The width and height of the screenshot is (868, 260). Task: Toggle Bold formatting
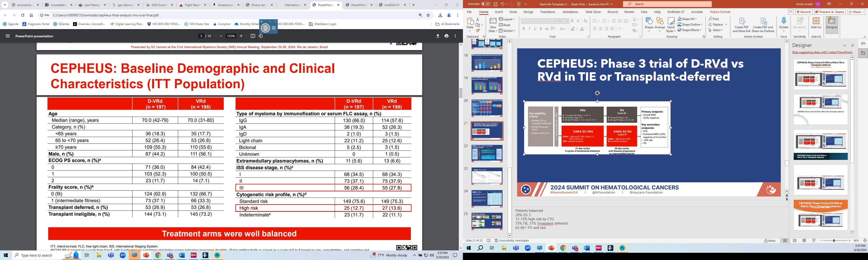click(x=524, y=29)
